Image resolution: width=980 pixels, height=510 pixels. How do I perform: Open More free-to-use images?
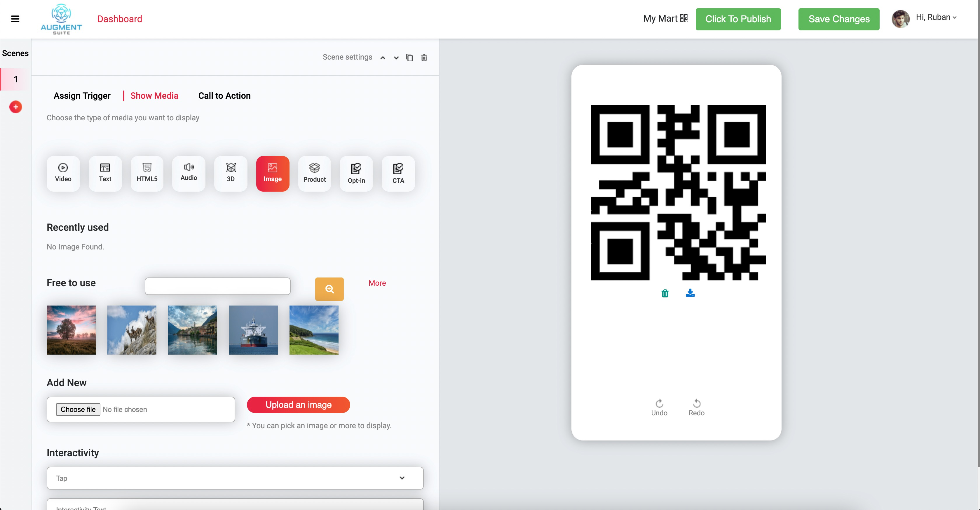pos(377,283)
